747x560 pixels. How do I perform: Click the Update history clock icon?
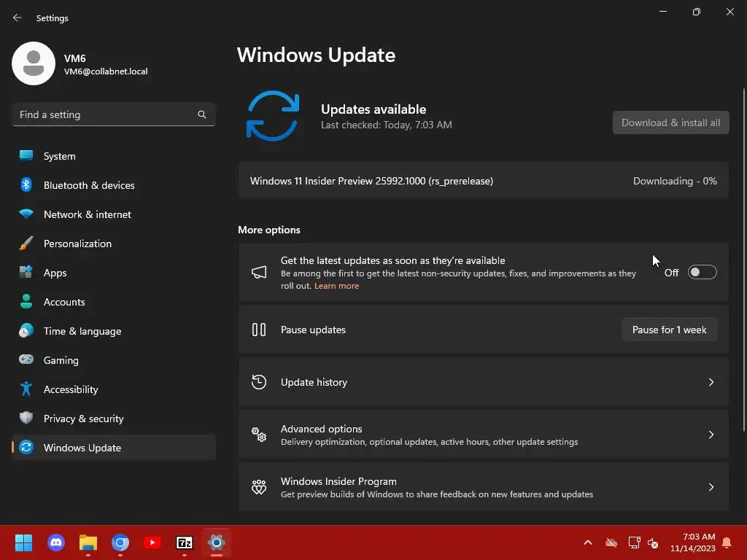click(259, 382)
